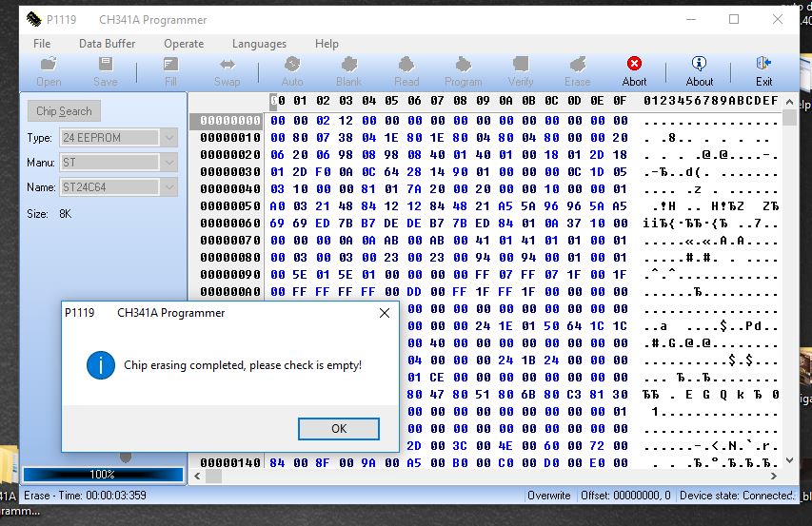The image size is (812, 526).
Task: Click the Swap toolbar icon
Action: (x=228, y=72)
